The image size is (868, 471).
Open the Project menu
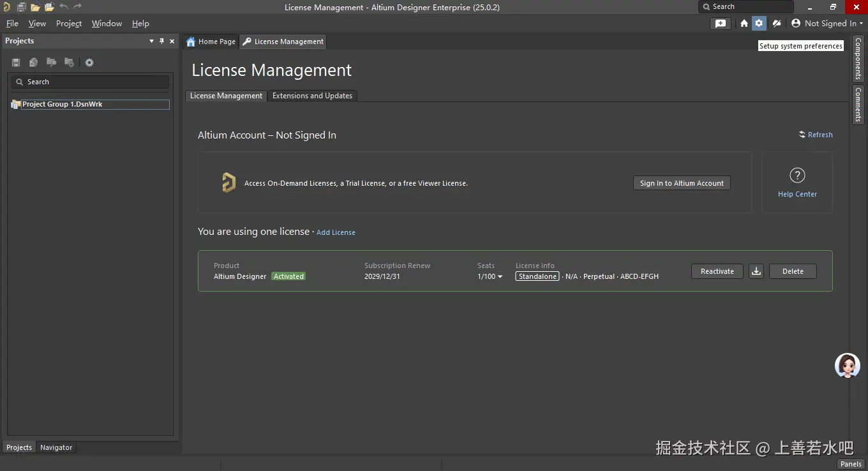pos(69,24)
